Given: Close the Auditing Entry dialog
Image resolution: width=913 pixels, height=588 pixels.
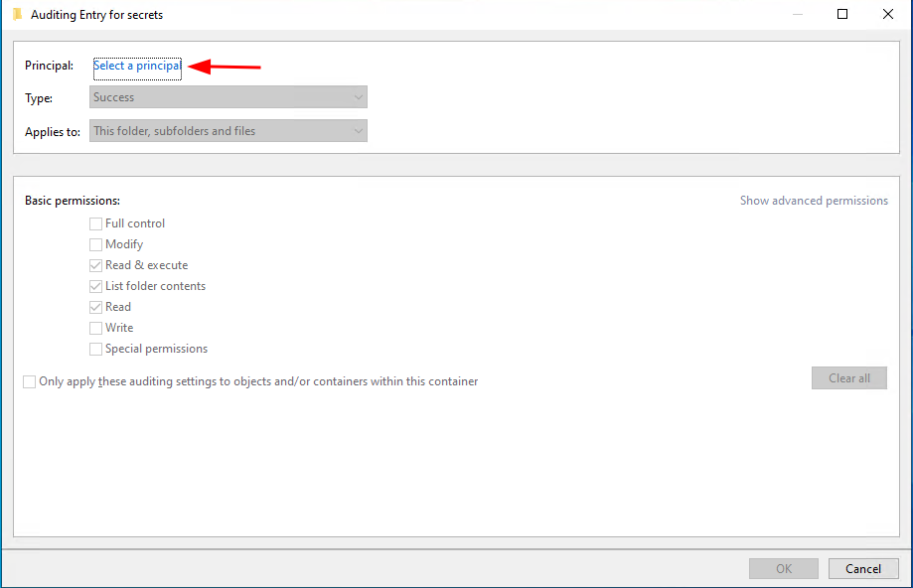Looking at the screenshot, I should [887, 14].
